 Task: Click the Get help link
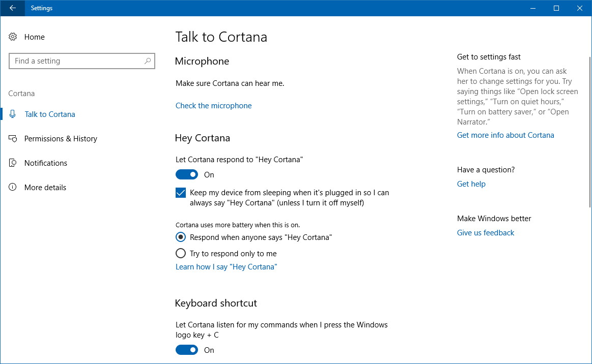pyautogui.click(x=471, y=184)
